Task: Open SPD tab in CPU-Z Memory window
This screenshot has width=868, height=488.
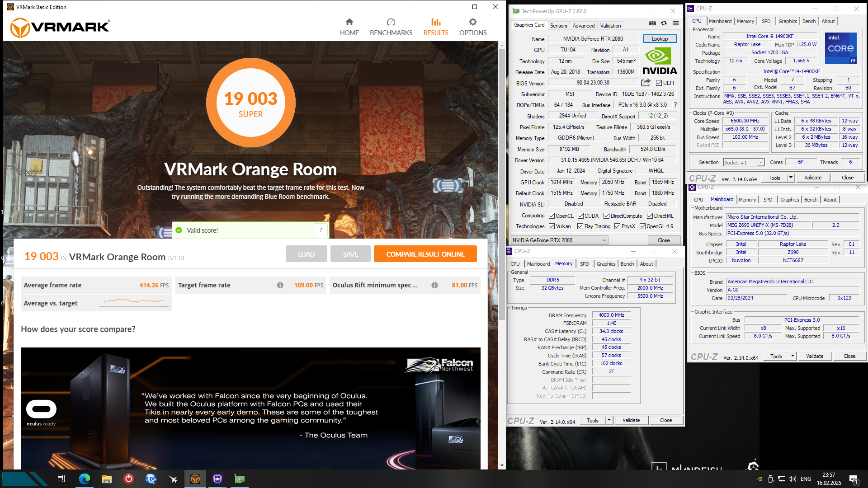Action: click(x=585, y=264)
